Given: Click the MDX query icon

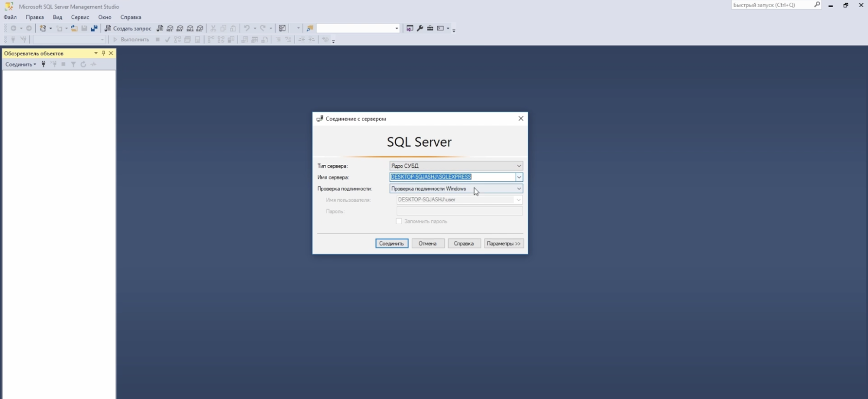Looking at the screenshot, I should tap(170, 28).
